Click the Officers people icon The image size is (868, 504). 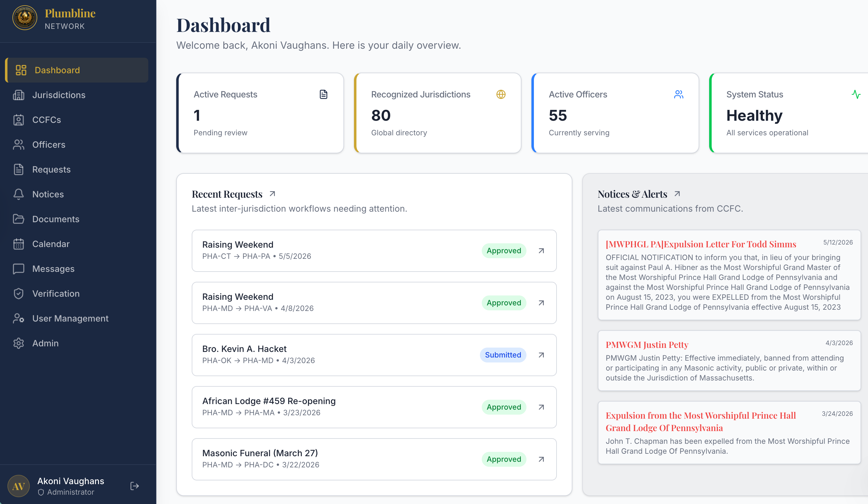click(x=19, y=145)
